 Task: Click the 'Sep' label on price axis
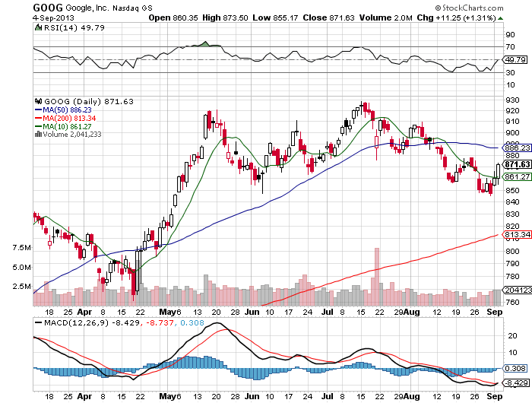point(495,312)
